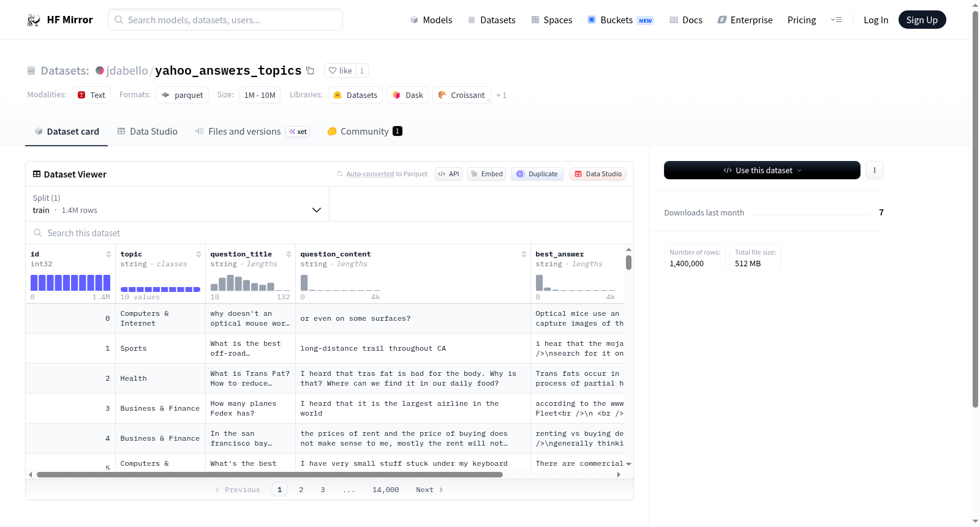980x527 pixels.
Task: Click the heart like button
Action: (x=340, y=70)
